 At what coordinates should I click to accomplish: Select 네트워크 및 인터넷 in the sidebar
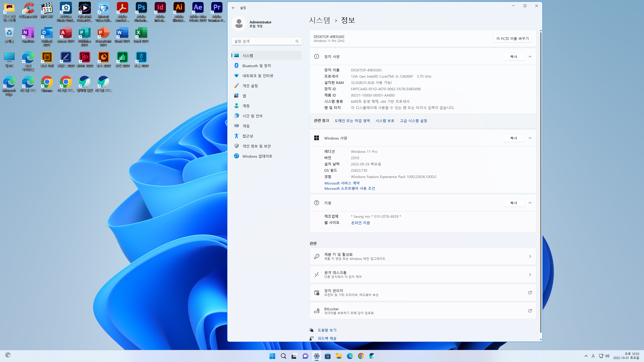click(258, 76)
